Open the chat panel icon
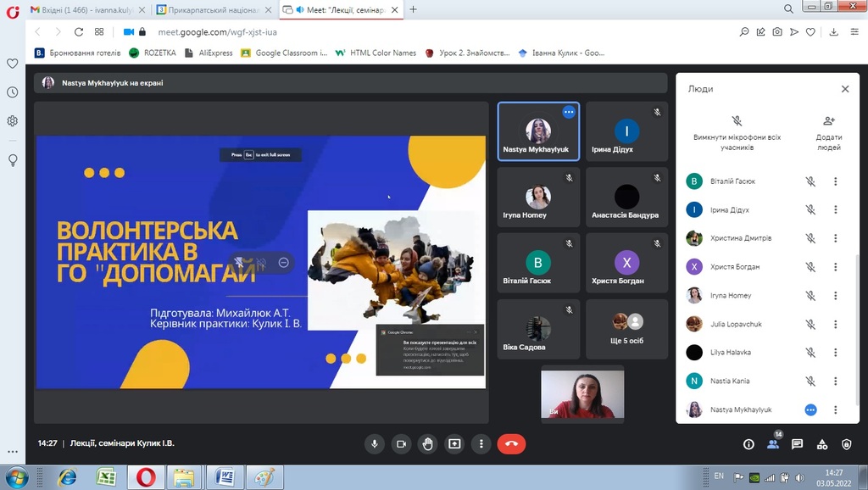 [x=797, y=444]
